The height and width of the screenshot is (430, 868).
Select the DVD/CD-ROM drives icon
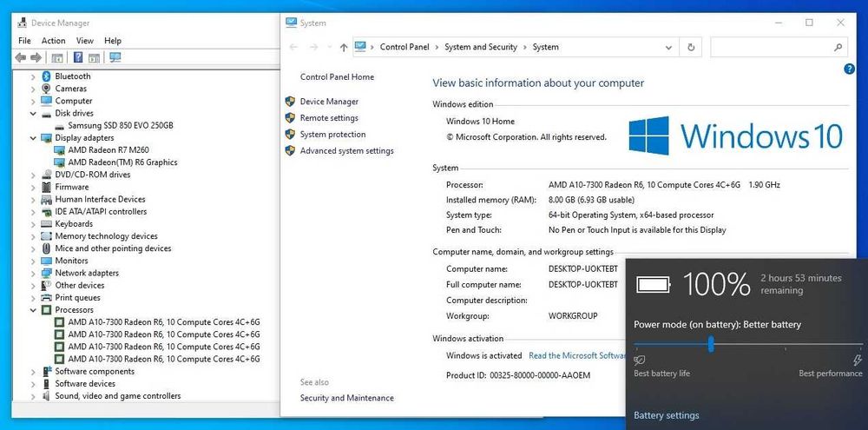click(x=47, y=175)
